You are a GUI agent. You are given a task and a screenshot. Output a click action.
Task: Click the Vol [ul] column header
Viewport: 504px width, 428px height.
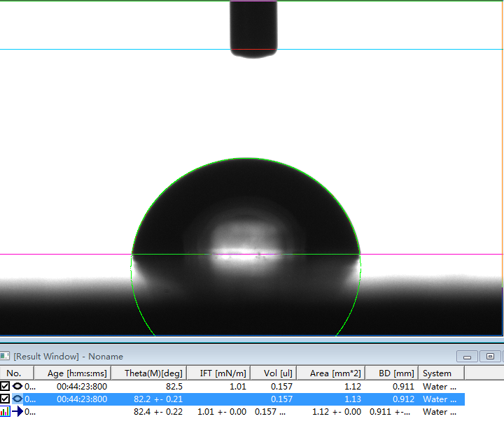click(273, 373)
